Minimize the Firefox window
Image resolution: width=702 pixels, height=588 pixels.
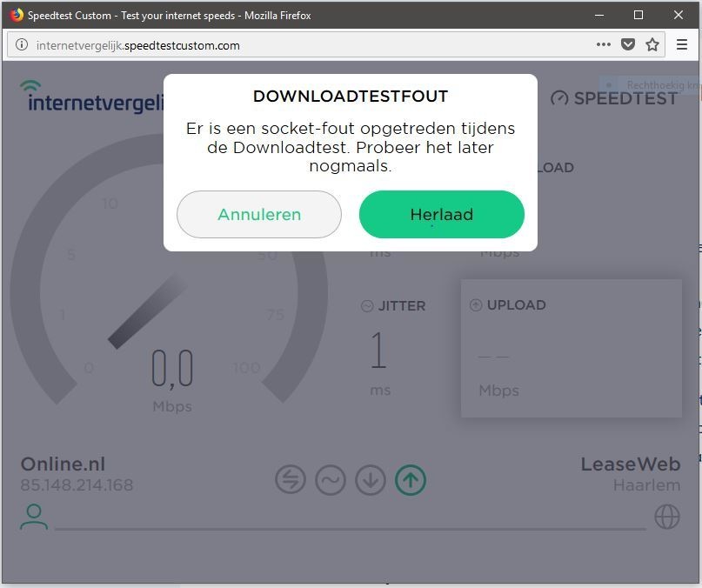[599, 15]
